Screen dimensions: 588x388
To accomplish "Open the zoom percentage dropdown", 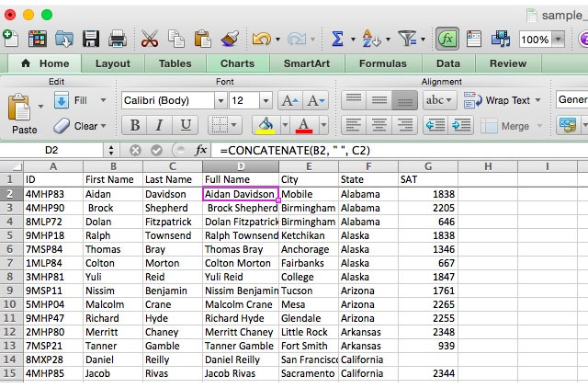I will point(558,39).
